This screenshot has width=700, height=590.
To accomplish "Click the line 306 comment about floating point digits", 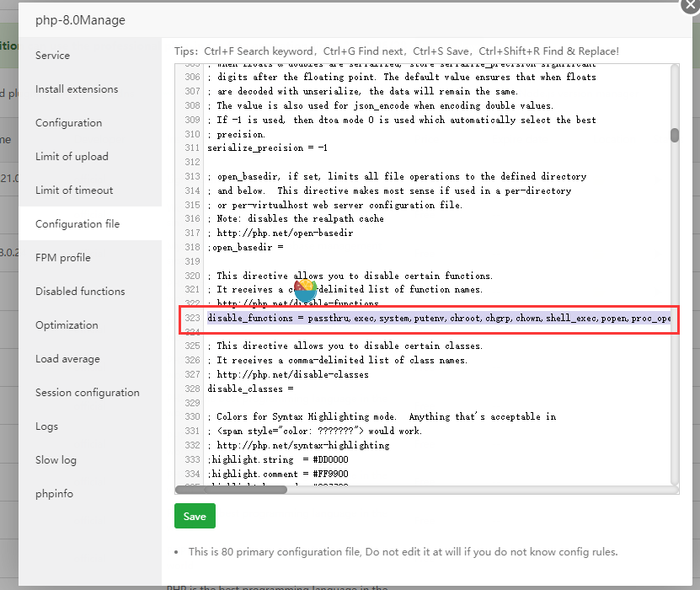I will pos(402,77).
